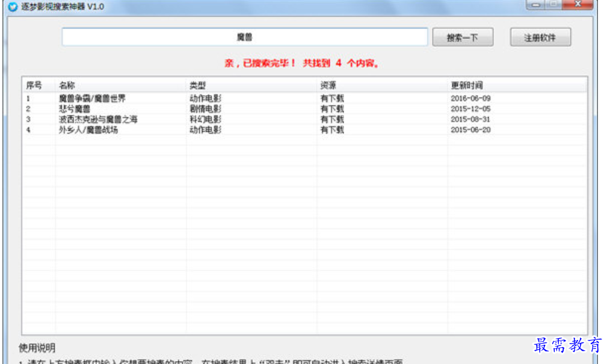Viewport: 607px width, 364px height.
Task: Click 有下载 in the 悲兮魔兽 row
Action: [x=332, y=109]
